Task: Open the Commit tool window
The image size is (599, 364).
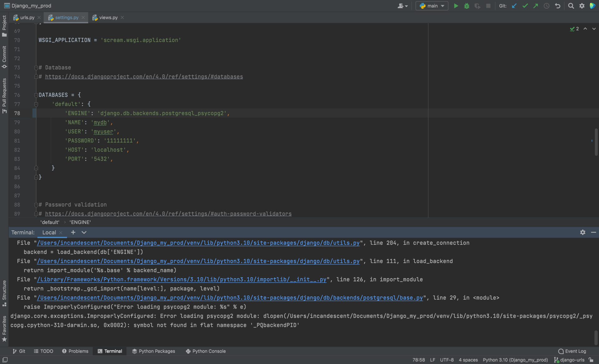Action: coord(4,57)
